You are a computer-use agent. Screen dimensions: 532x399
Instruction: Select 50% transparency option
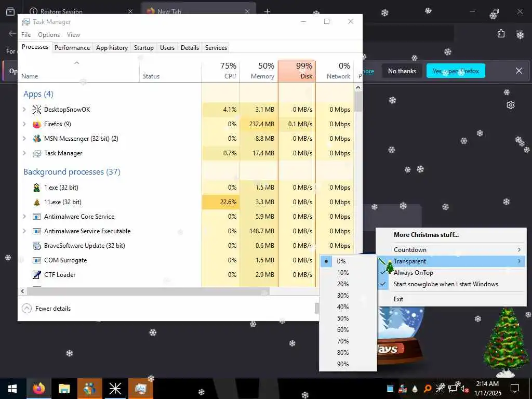(x=348, y=318)
